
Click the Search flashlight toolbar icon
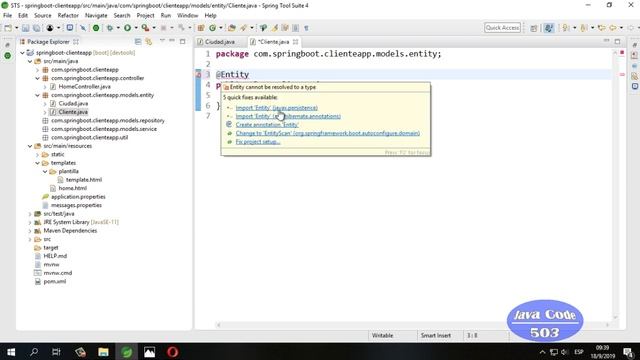[244, 28]
